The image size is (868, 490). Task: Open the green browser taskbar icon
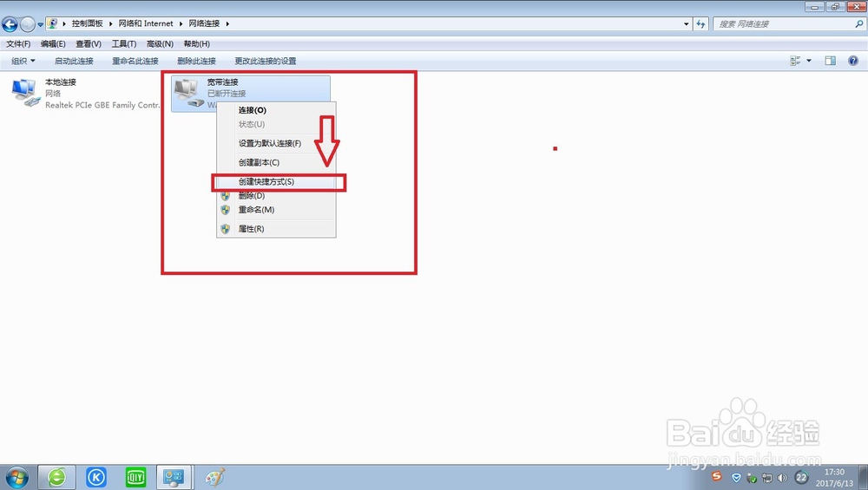point(56,477)
